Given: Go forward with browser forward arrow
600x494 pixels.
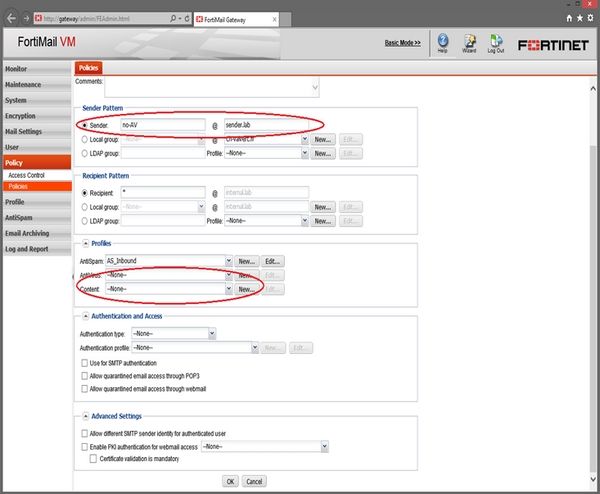Looking at the screenshot, I should click(x=26, y=18).
